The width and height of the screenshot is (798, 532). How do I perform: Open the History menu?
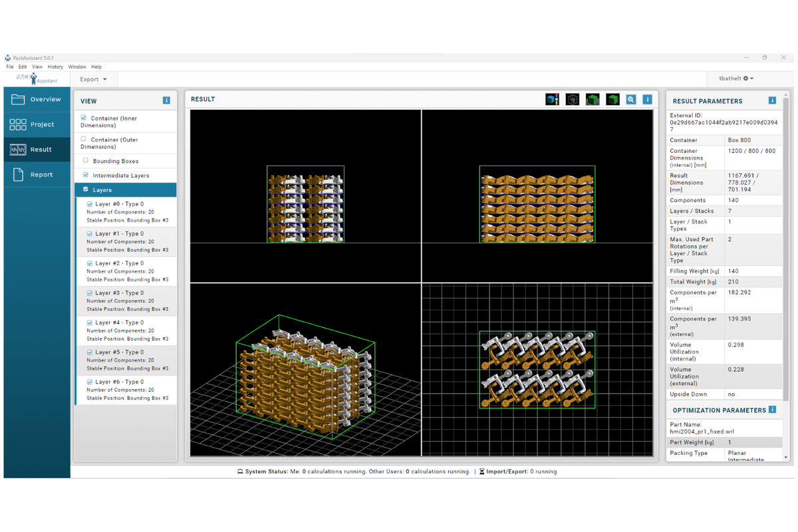(x=55, y=67)
